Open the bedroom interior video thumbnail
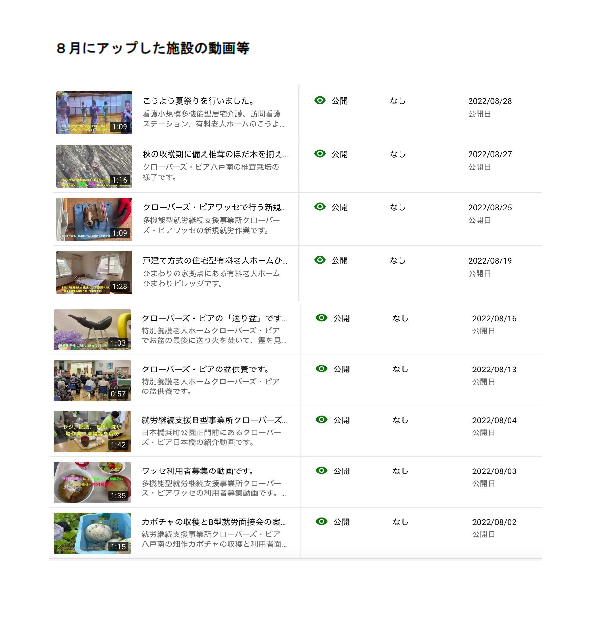This screenshot has height=618, width=595. pyautogui.click(x=94, y=272)
